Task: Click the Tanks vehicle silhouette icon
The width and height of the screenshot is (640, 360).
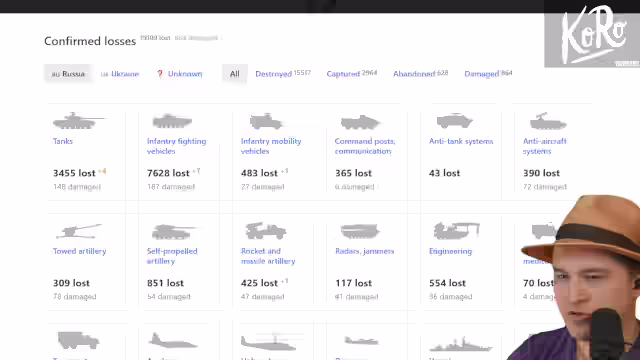Action: point(79,121)
